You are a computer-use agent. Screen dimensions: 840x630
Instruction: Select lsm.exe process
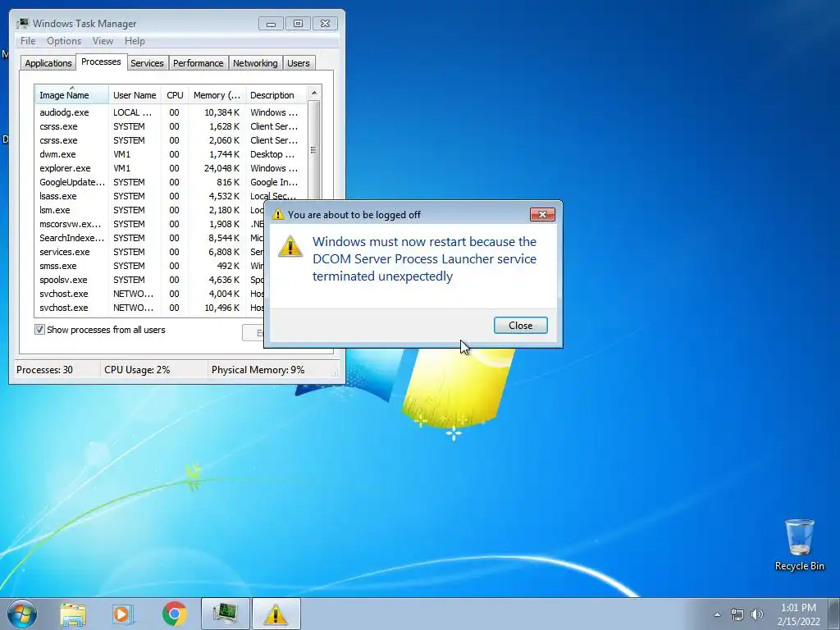tap(149, 210)
